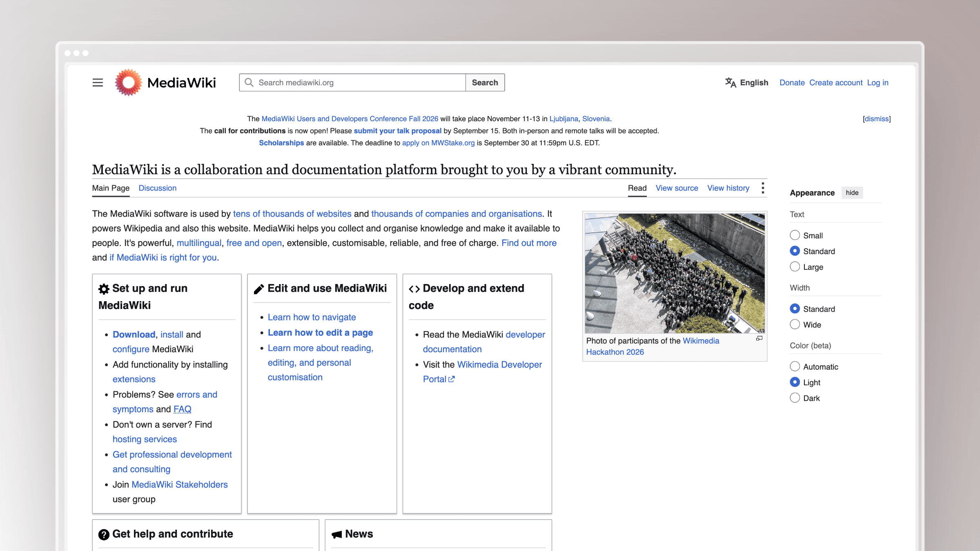Image resolution: width=980 pixels, height=551 pixels.
Task: Open the Scholarships link
Action: [281, 143]
